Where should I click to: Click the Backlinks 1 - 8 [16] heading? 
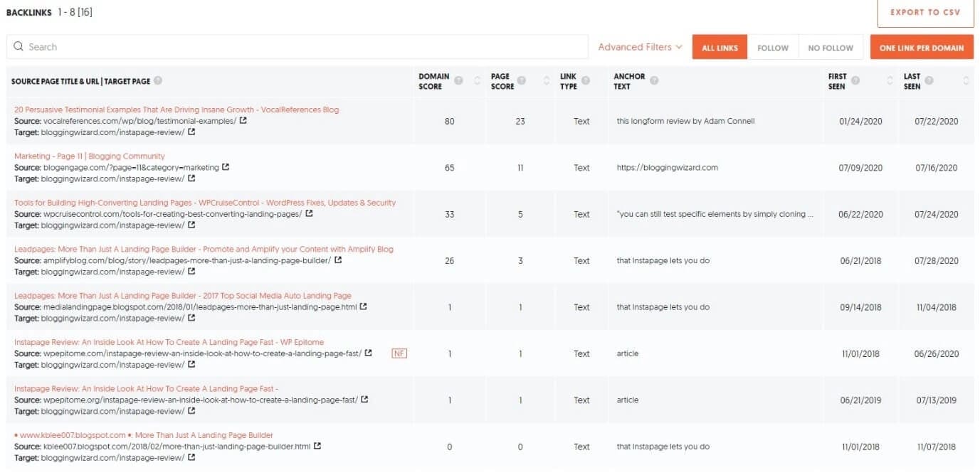[x=49, y=12]
